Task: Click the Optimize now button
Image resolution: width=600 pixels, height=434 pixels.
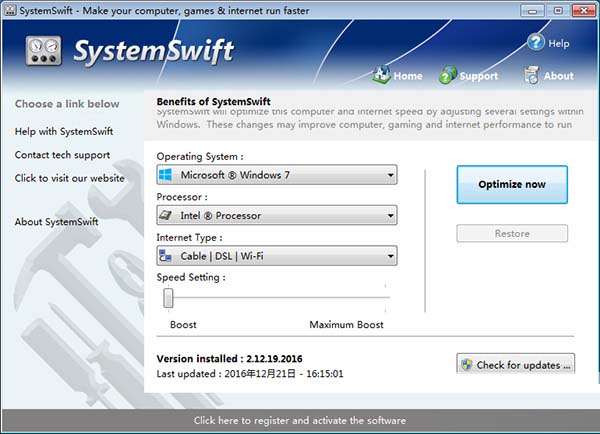Action: click(x=512, y=184)
